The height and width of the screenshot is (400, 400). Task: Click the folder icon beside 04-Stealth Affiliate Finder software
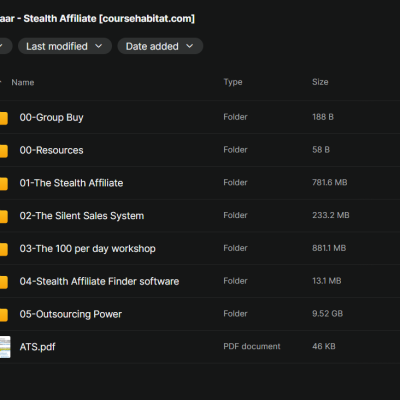(x=4, y=282)
